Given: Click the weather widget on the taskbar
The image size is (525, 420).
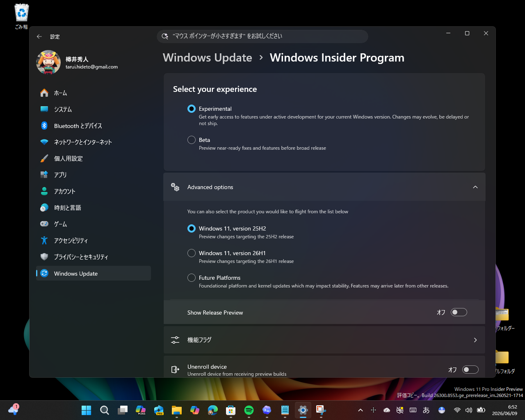Looking at the screenshot, I should click(14, 409).
